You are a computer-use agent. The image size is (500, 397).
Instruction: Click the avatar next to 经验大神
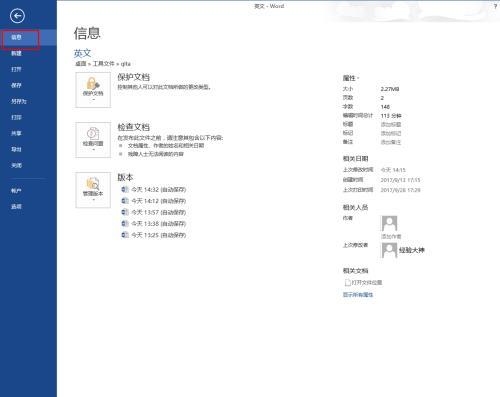pyautogui.click(x=389, y=250)
